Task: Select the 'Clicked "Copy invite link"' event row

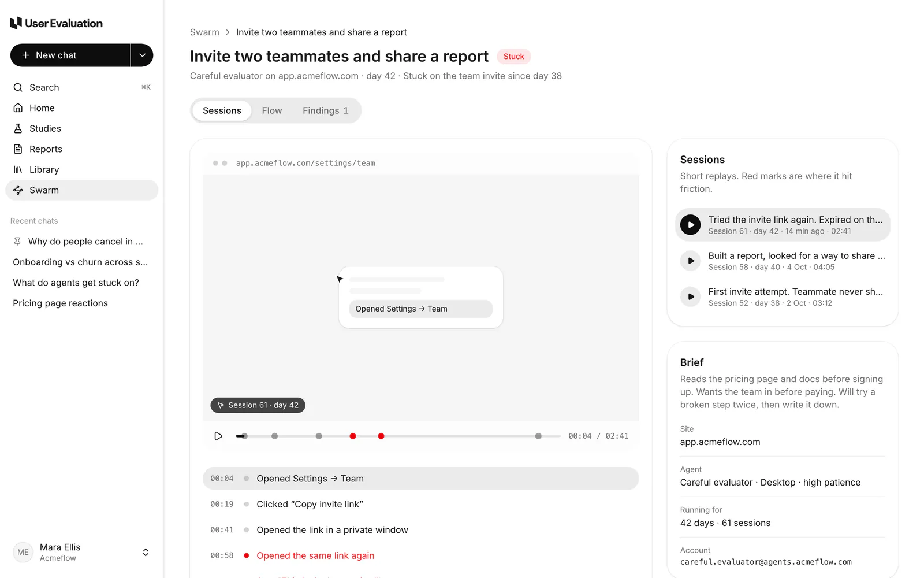Action: coord(420,504)
